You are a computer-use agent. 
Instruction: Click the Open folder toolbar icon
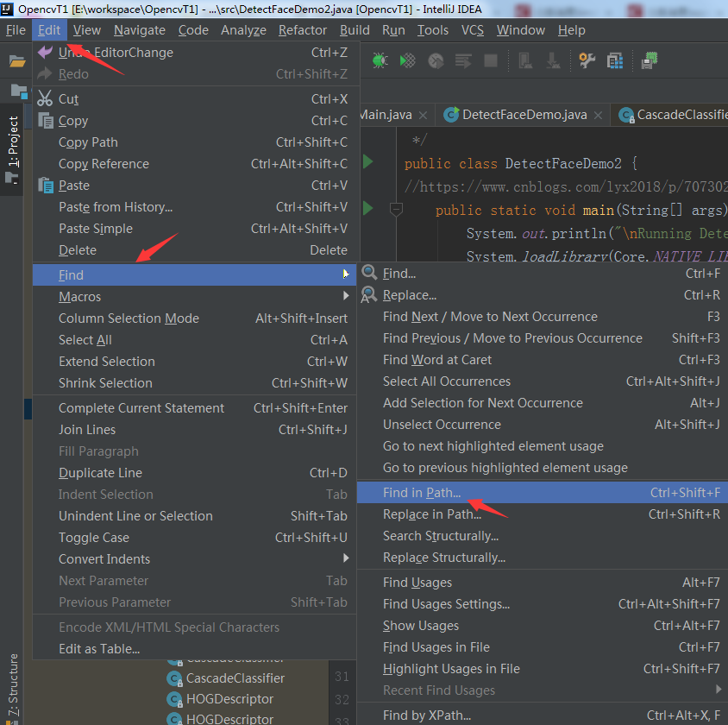coord(17,60)
